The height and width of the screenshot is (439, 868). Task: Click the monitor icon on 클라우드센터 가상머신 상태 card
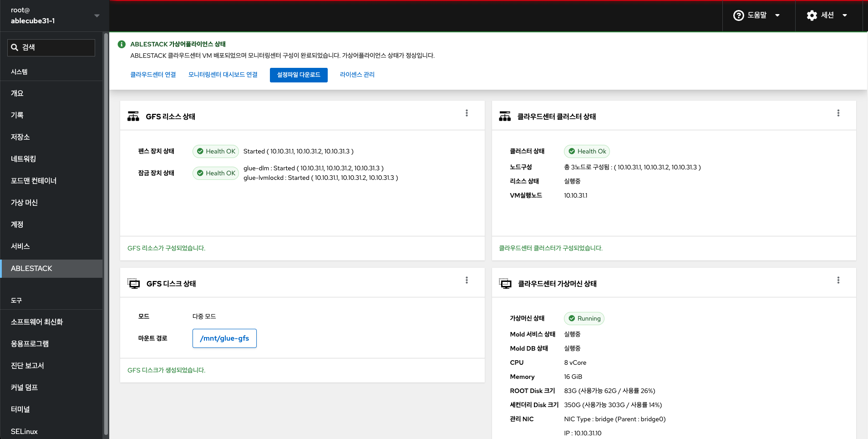505,283
